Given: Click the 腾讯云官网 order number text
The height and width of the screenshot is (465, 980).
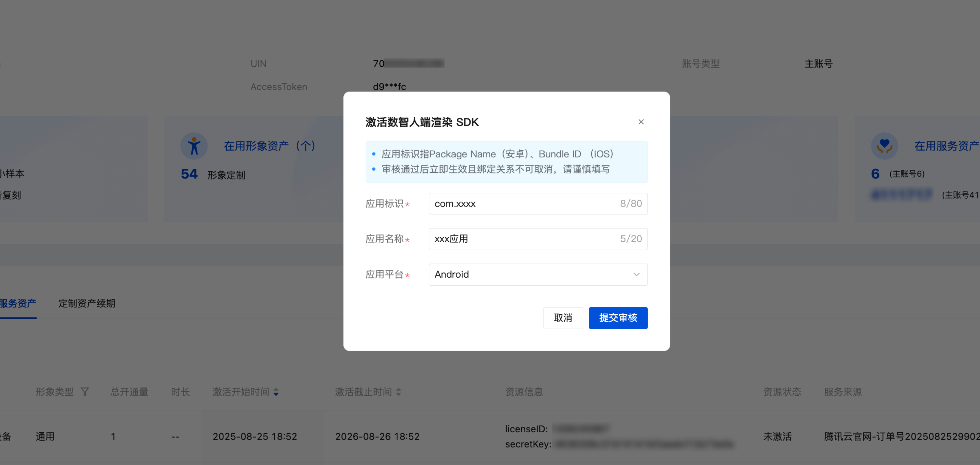Looking at the screenshot, I should click(x=901, y=436).
